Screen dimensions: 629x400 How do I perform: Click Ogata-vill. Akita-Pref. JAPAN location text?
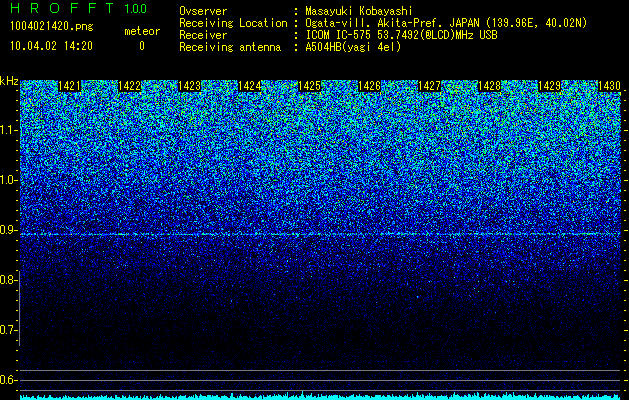[x=446, y=23]
